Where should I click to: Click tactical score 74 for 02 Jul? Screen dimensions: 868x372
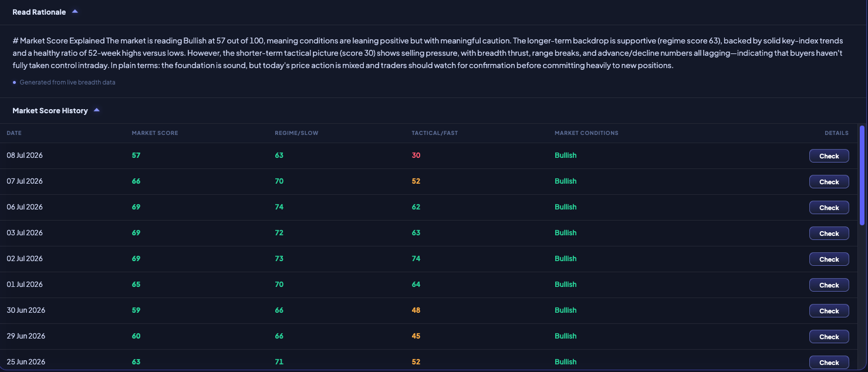coord(416,259)
